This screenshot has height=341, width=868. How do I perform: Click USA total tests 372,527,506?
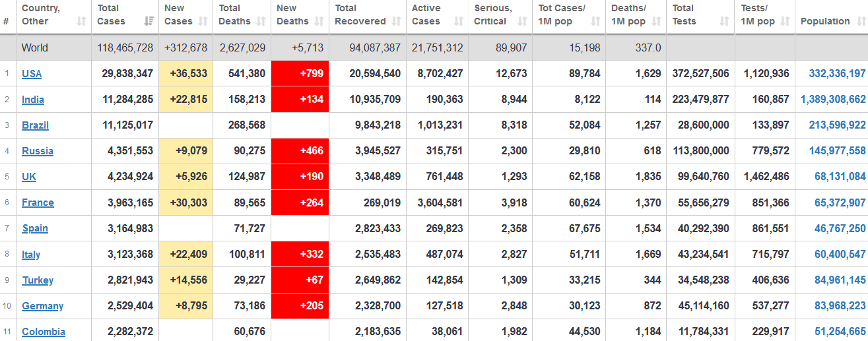[701, 73]
